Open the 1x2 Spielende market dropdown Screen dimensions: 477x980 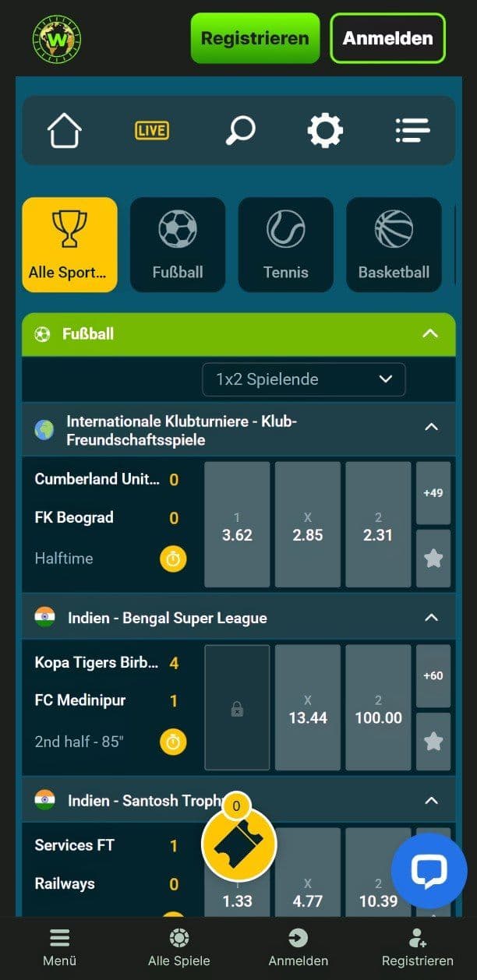304,379
